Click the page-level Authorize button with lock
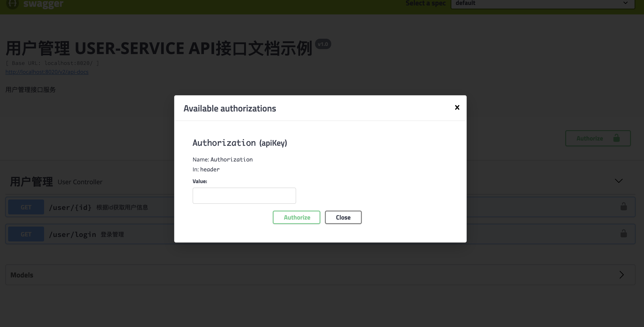The height and width of the screenshot is (327, 644). 598,138
